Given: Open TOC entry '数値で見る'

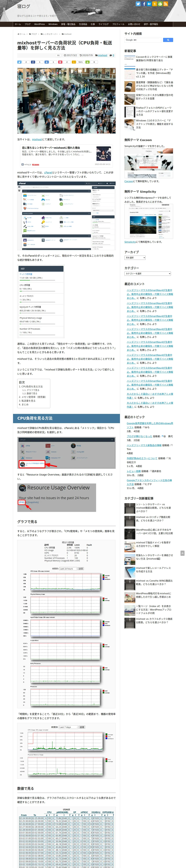Looking at the screenshot, I should click(x=32, y=393).
